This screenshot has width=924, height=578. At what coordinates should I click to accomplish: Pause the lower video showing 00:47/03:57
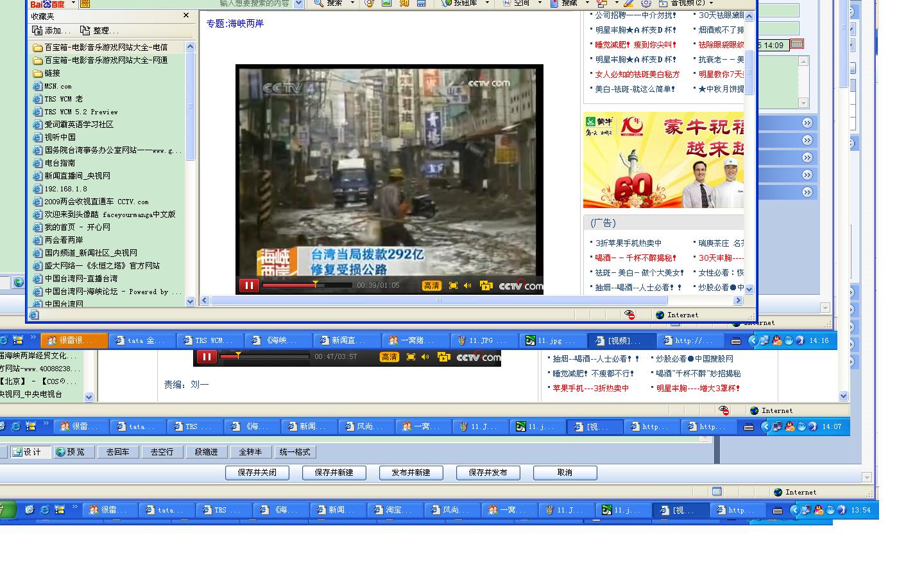pos(206,357)
